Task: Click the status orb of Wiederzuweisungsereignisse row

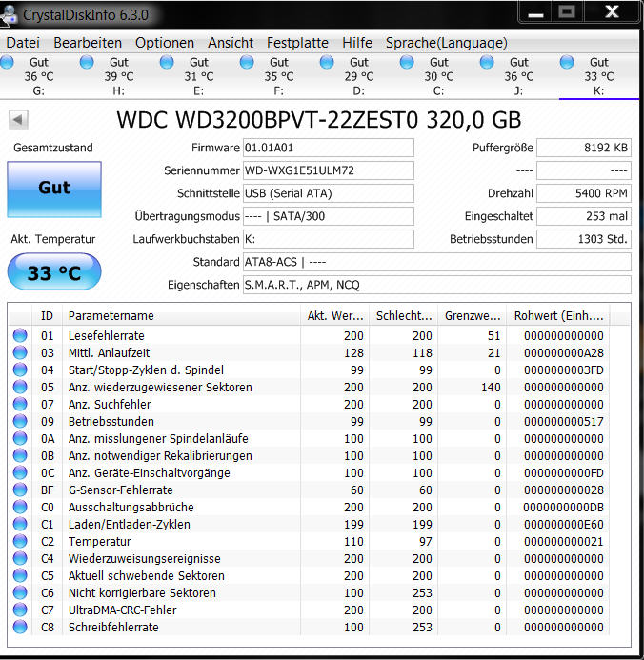Action: 20,558
